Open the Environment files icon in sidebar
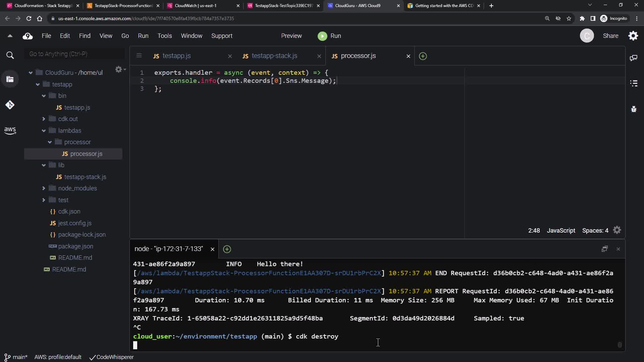The height and width of the screenshot is (362, 644). (10, 79)
